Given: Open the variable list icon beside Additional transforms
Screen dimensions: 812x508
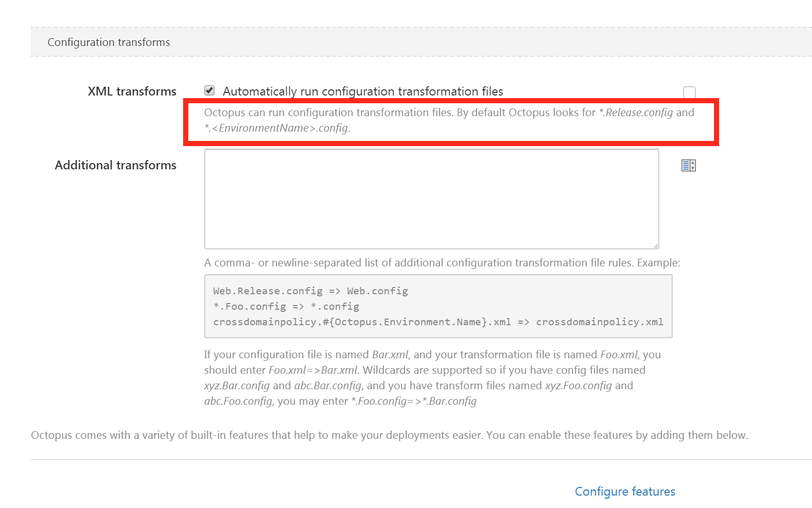Looking at the screenshot, I should pyautogui.click(x=689, y=165).
